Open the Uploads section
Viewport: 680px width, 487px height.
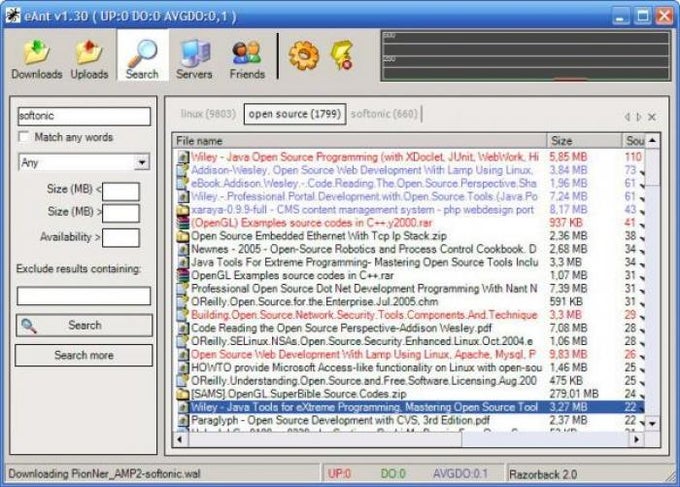click(x=89, y=59)
